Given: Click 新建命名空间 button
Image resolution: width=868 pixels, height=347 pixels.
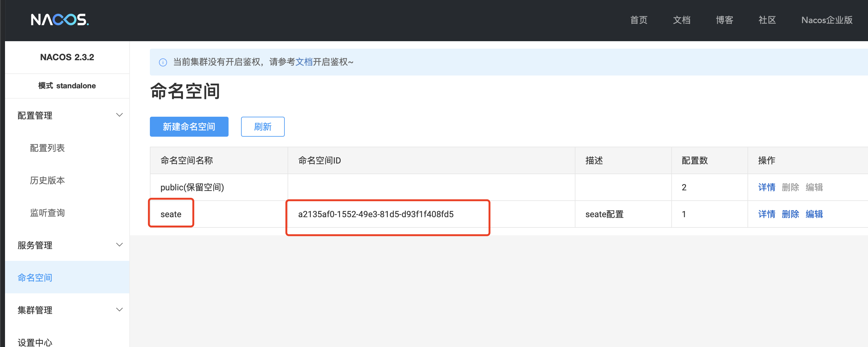Looking at the screenshot, I should point(189,127).
